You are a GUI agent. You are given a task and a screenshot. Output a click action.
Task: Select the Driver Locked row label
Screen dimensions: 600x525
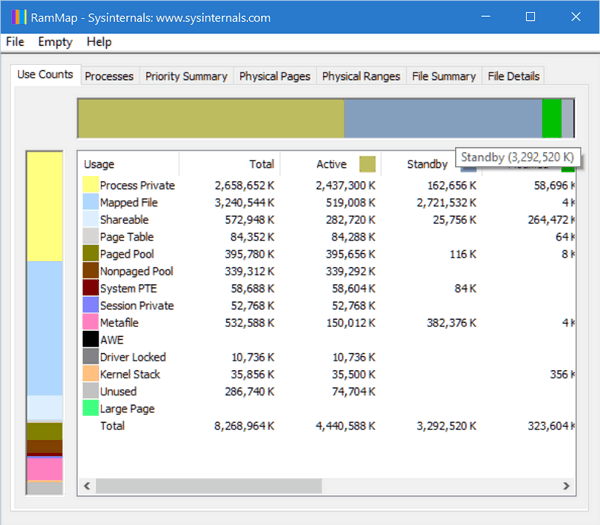tap(133, 357)
